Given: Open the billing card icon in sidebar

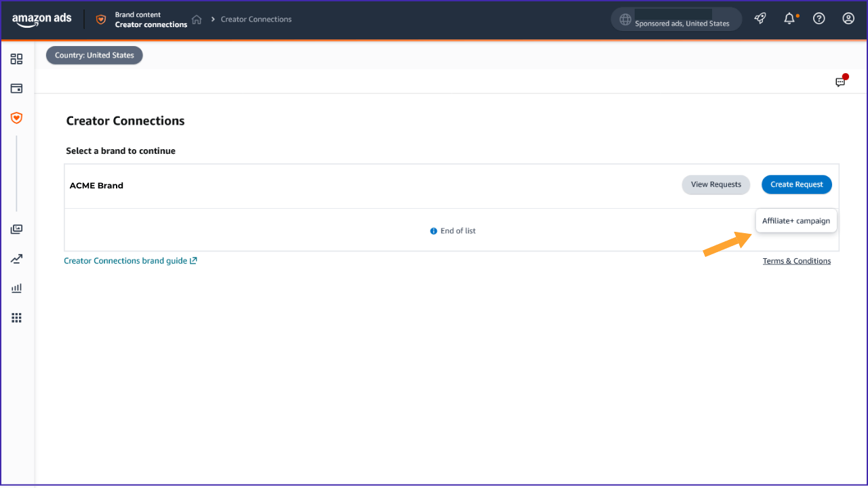Looking at the screenshot, I should point(16,88).
